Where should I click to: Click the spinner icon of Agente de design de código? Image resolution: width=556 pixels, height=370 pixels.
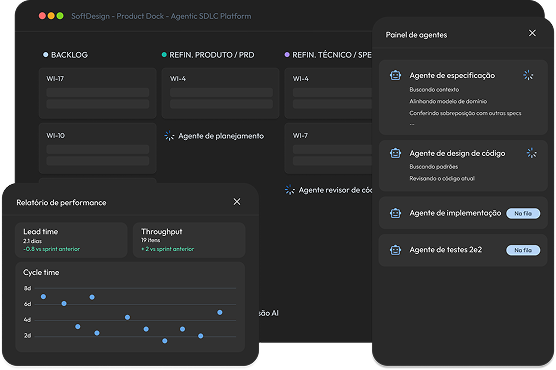pos(532,153)
